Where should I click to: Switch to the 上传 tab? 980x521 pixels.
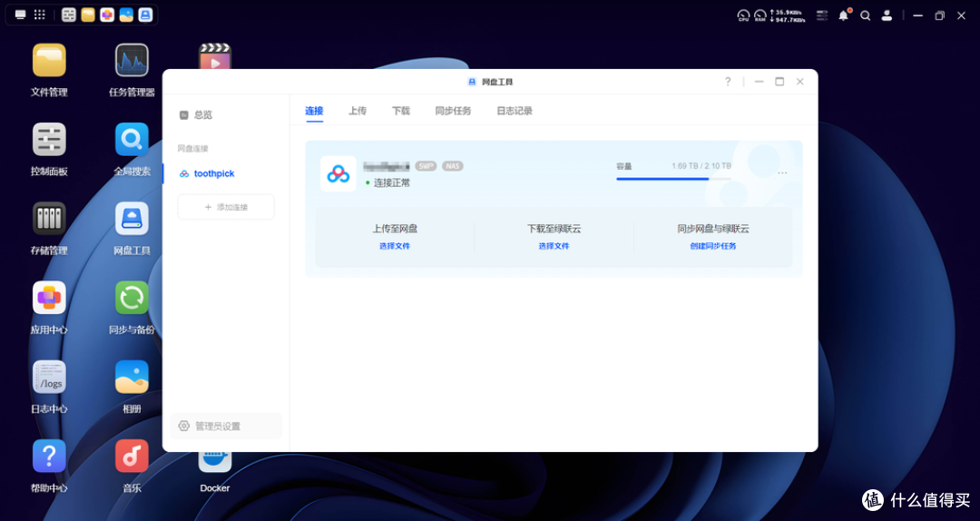point(358,111)
